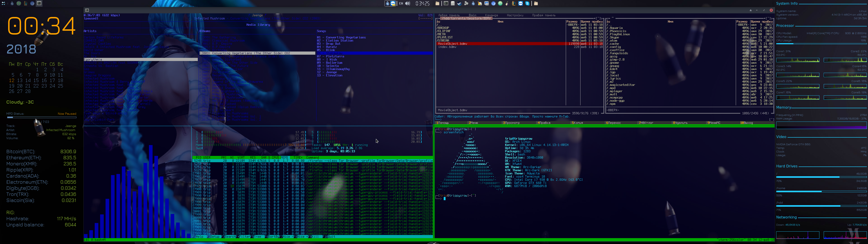This screenshot has width=868, height=244.
Task: Click the Имя column header in the right MC panel
Action: pyautogui.click(x=670, y=21)
